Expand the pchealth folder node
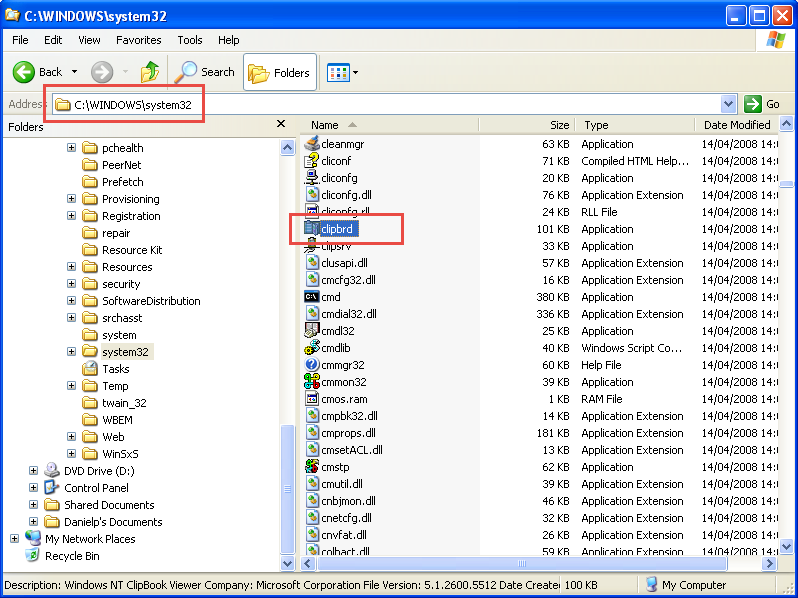This screenshot has width=798, height=598. pos(72,148)
